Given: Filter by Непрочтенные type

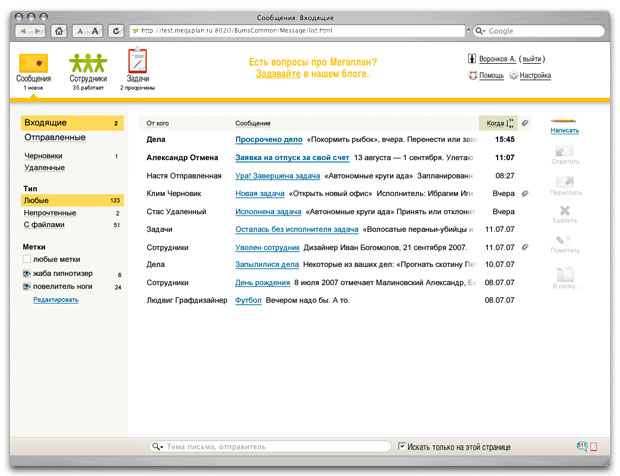Looking at the screenshot, I should coord(49,213).
